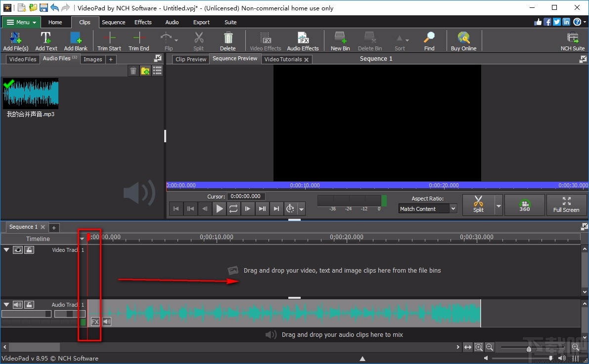Screen dimensions: 589x364
Task: Click the Add File(s) icon
Action: (x=16, y=41)
